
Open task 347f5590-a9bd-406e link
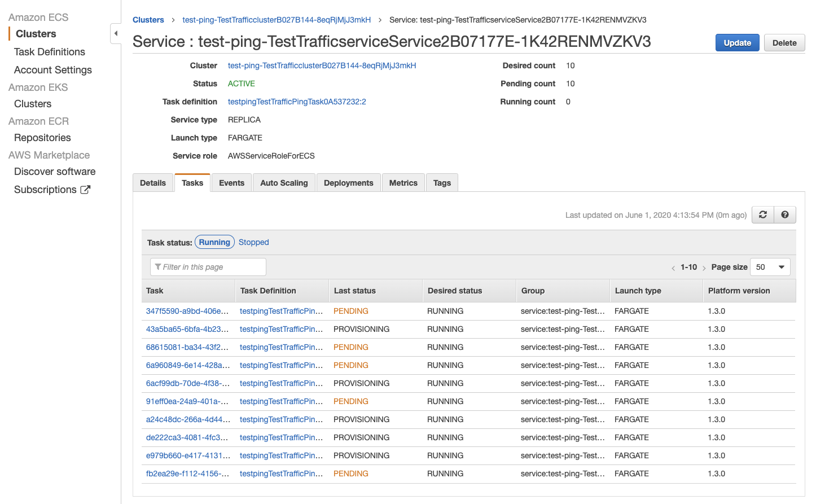pyautogui.click(x=187, y=311)
